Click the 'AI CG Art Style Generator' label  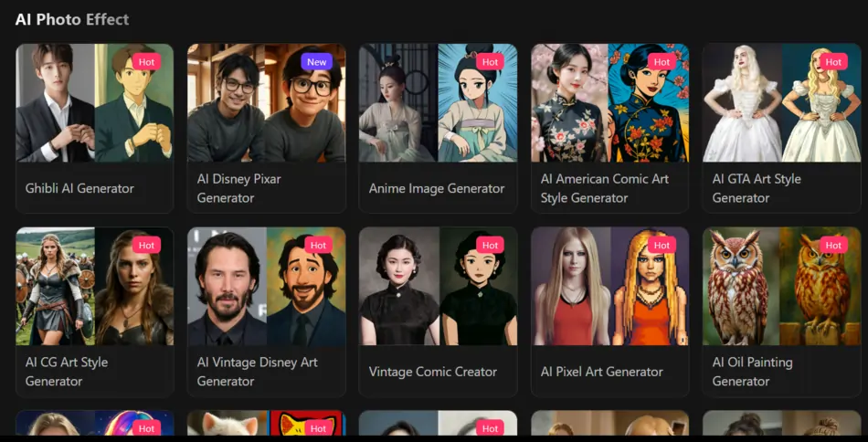tap(67, 372)
